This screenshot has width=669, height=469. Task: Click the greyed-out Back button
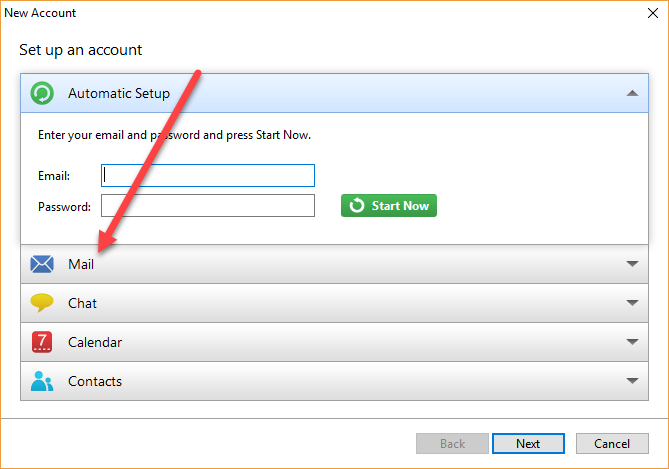click(x=452, y=444)
